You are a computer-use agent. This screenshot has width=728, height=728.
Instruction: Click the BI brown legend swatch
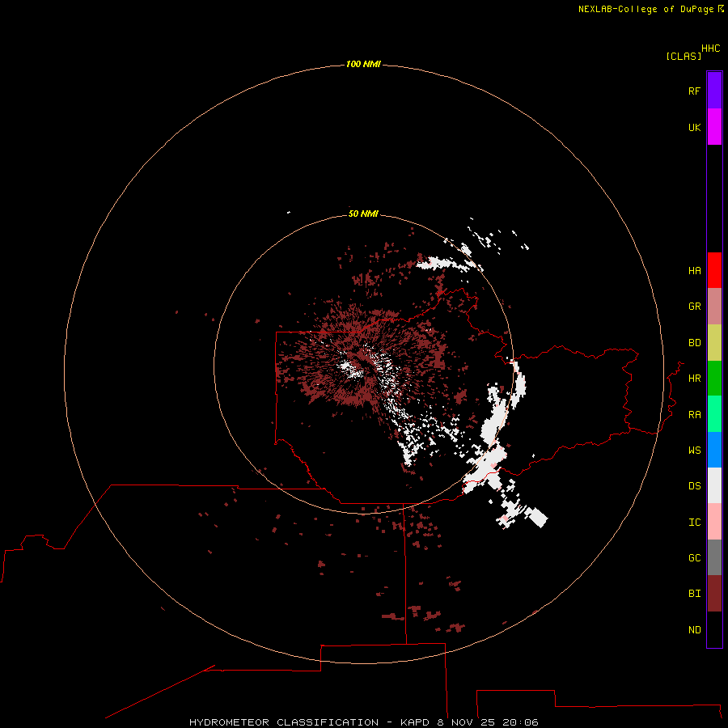click(x=714, y=594)
